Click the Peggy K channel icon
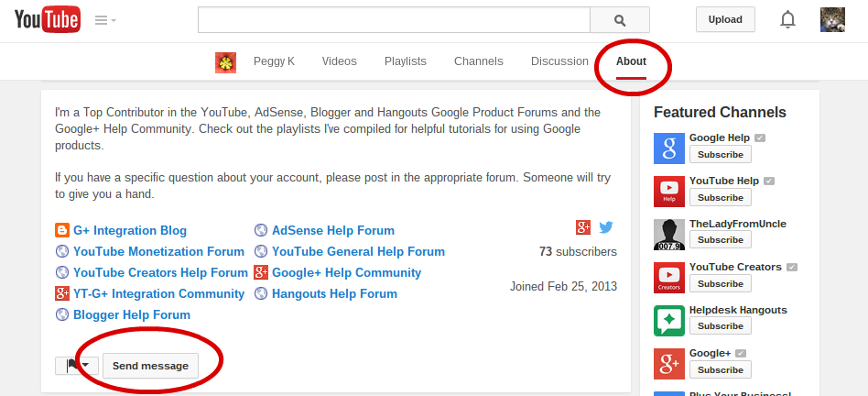Viewport: 868px width, 396px height. (226, 62)
